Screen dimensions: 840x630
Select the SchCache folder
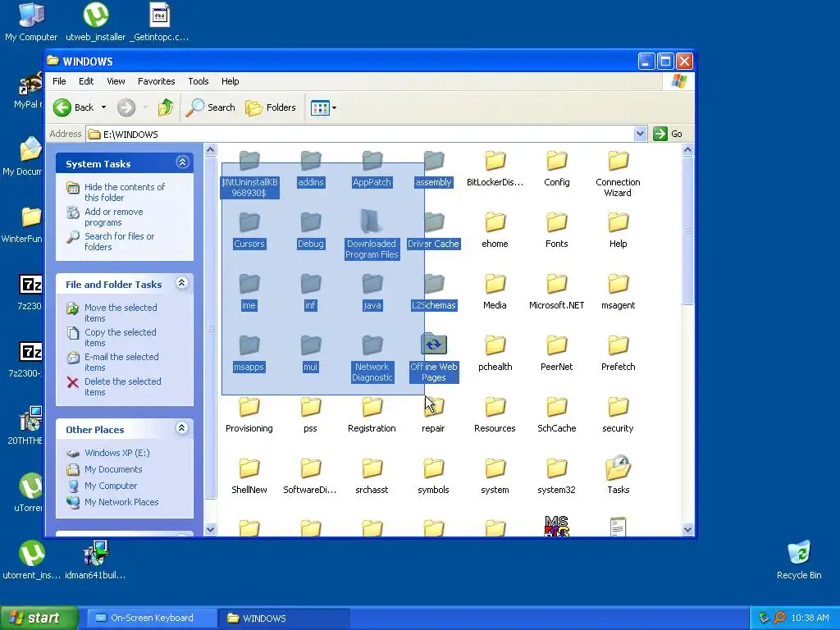(557, 416)
